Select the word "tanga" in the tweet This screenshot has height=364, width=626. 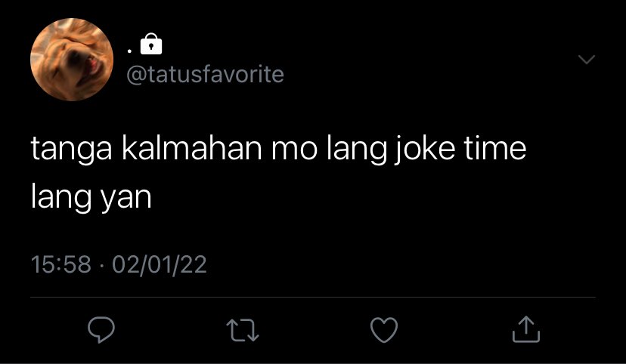(x=72, y=149)
